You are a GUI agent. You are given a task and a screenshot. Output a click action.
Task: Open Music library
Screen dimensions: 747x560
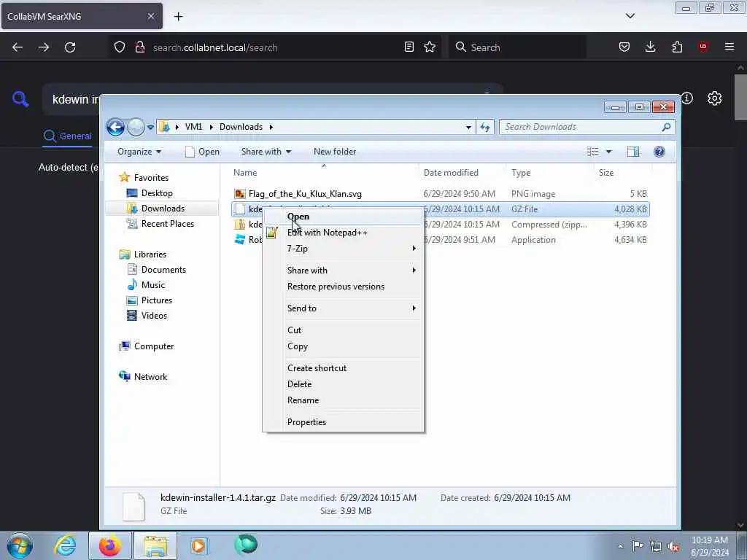[153, 285]
